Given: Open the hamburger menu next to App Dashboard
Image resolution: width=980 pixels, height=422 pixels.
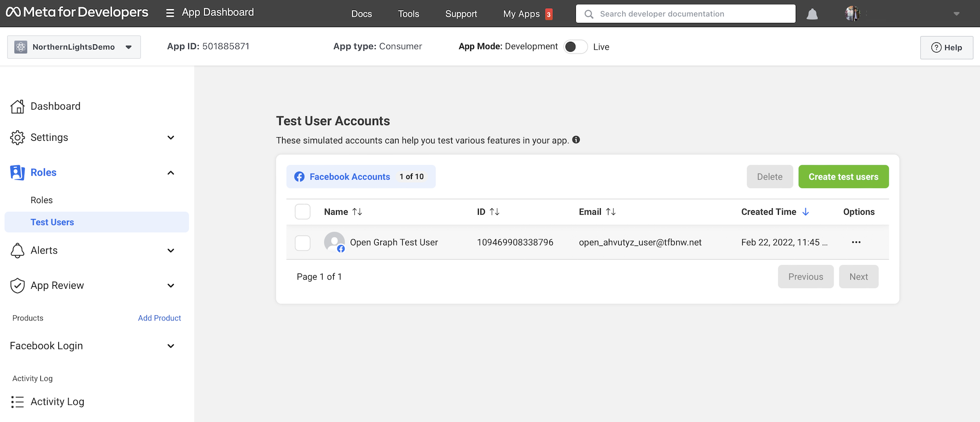Looking at the screenshot, I should coord(170,13).
